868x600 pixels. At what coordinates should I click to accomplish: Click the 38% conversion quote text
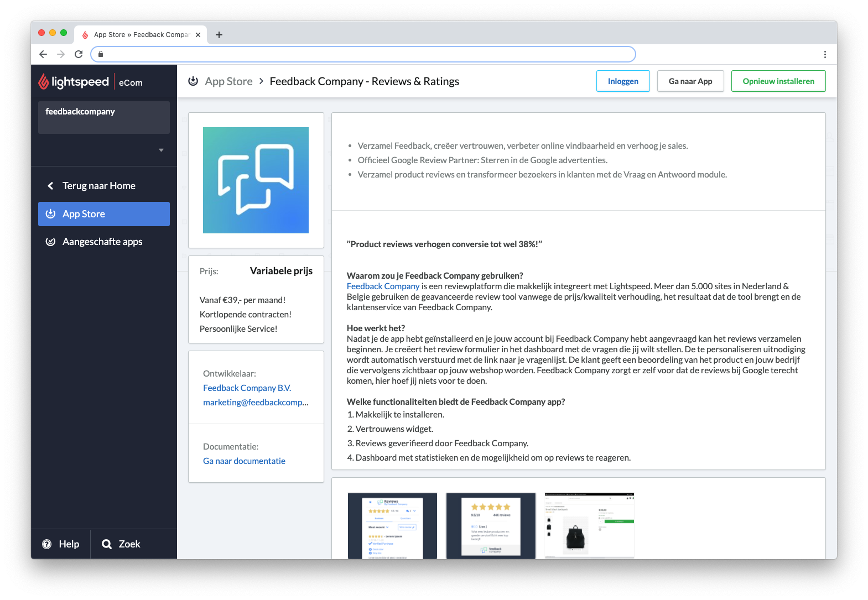click(x=444, y=244)
